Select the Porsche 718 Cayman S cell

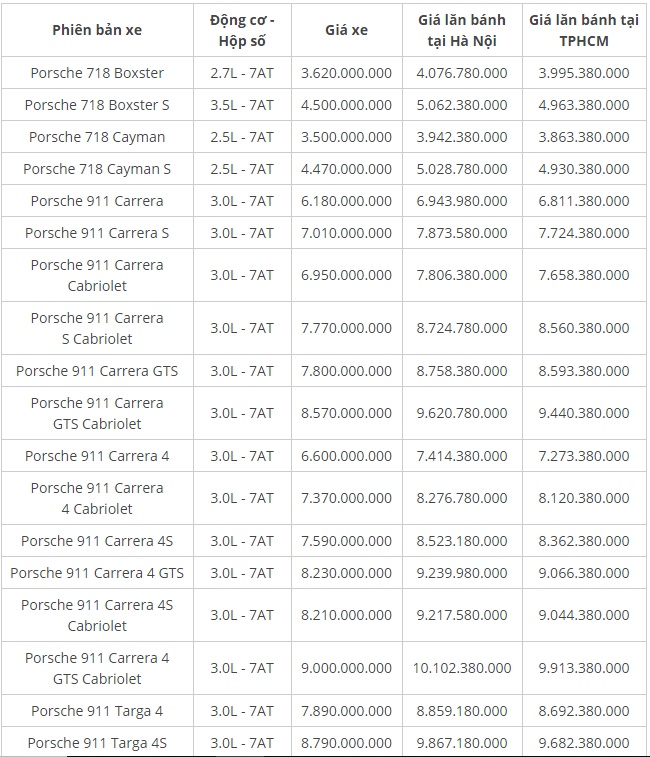(97, 169)
